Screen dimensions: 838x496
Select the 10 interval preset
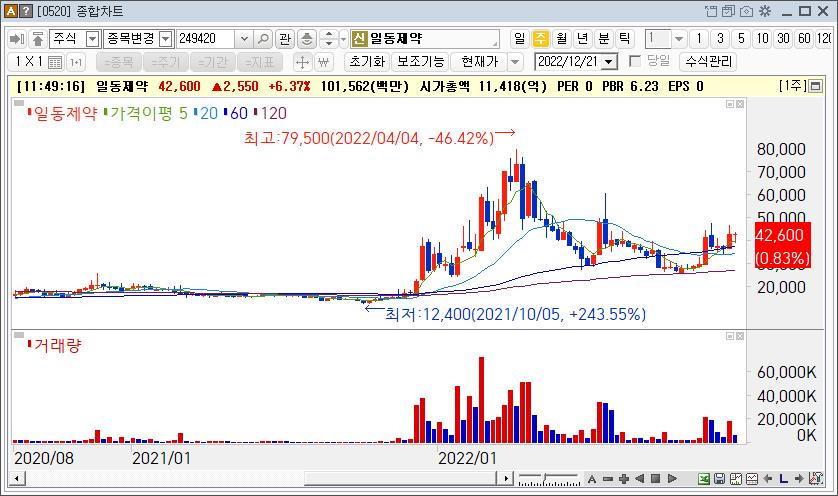pos(762,38)
